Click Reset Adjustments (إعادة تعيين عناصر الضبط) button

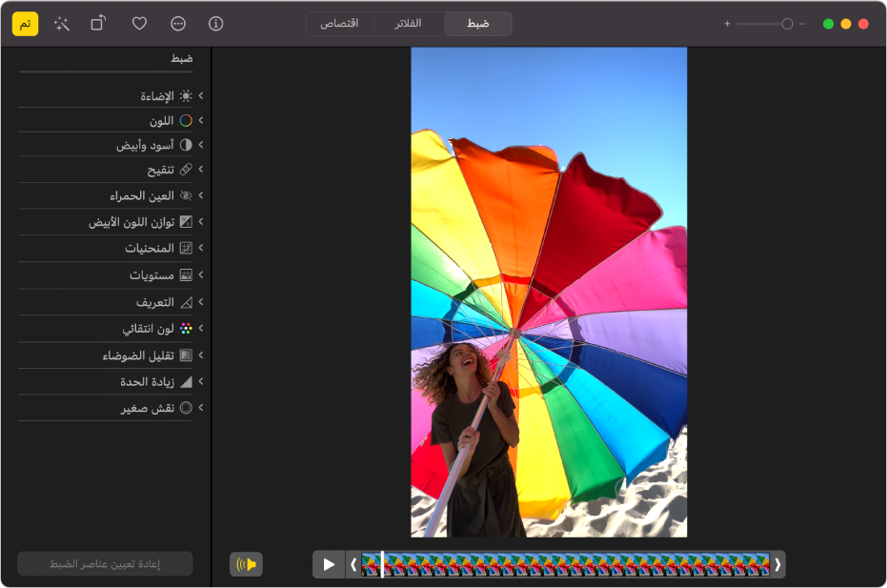[x=105, y=564]
